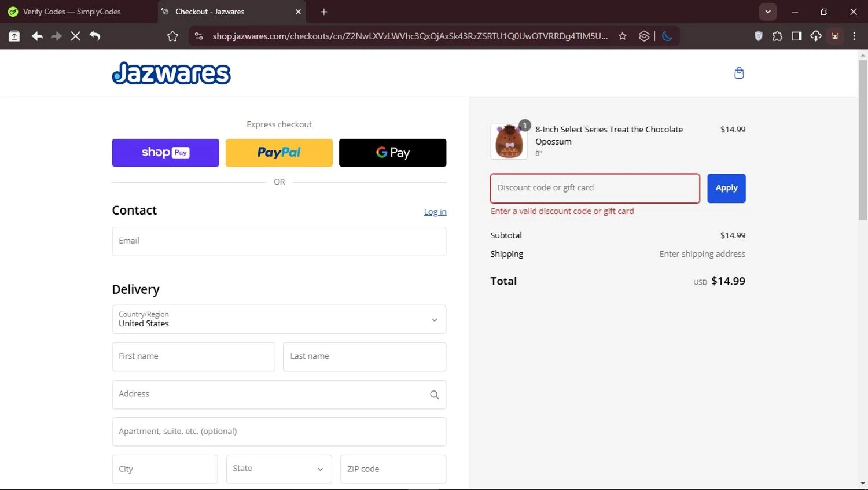
Task: Click the page vertical scrollbar thumb
Action: click(x=863, y=140)
